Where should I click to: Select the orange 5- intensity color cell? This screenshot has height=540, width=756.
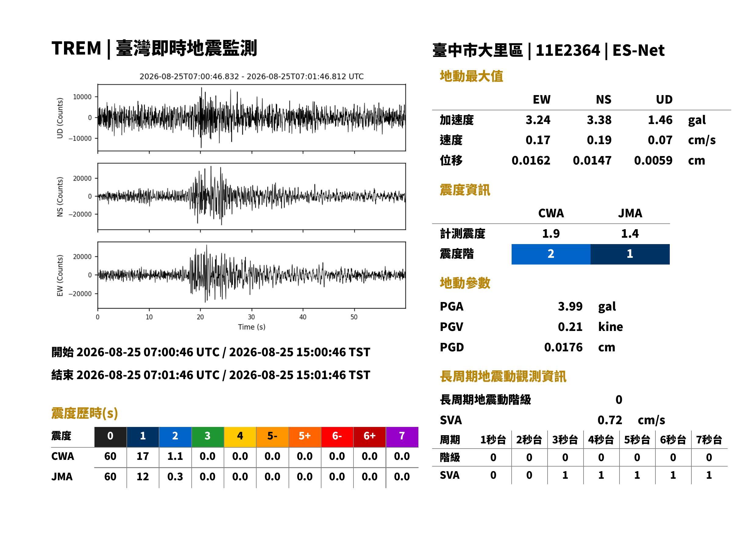pos(273,437)
